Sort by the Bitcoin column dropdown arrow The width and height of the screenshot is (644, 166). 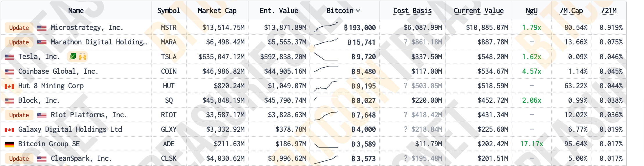pyautogui.click(x=358, y=11)
